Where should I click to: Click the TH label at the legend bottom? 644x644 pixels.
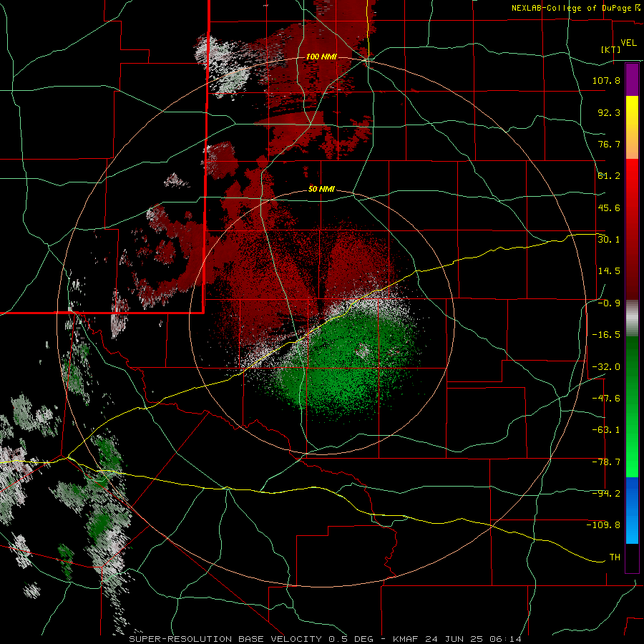pyautogui.click(x=615, y=557)
